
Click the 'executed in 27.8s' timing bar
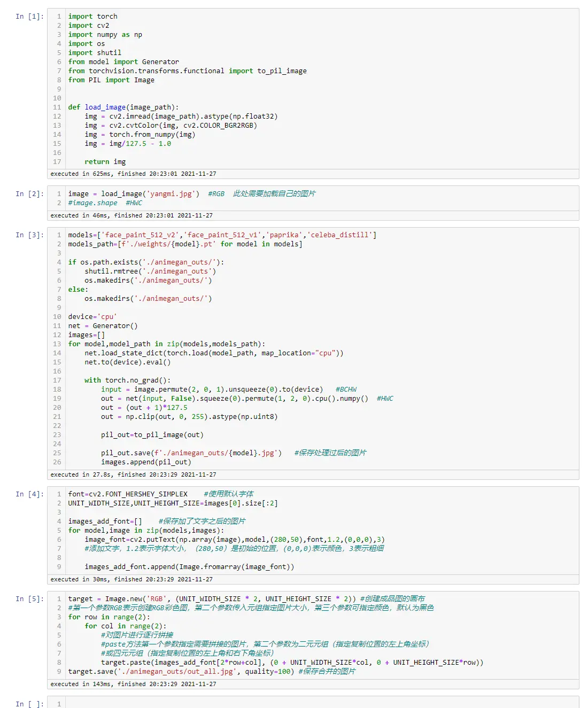point(133,475)
